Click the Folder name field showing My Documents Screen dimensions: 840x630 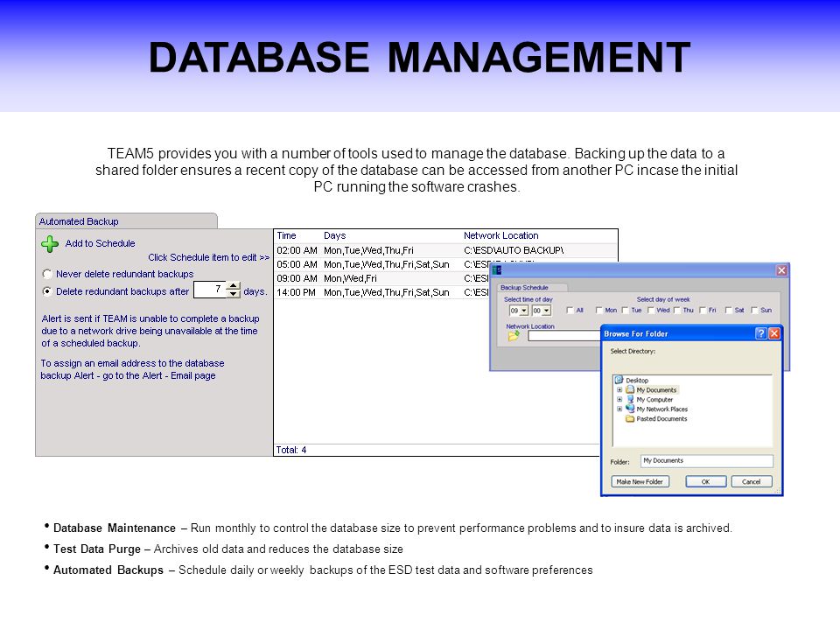coord(707,461)
